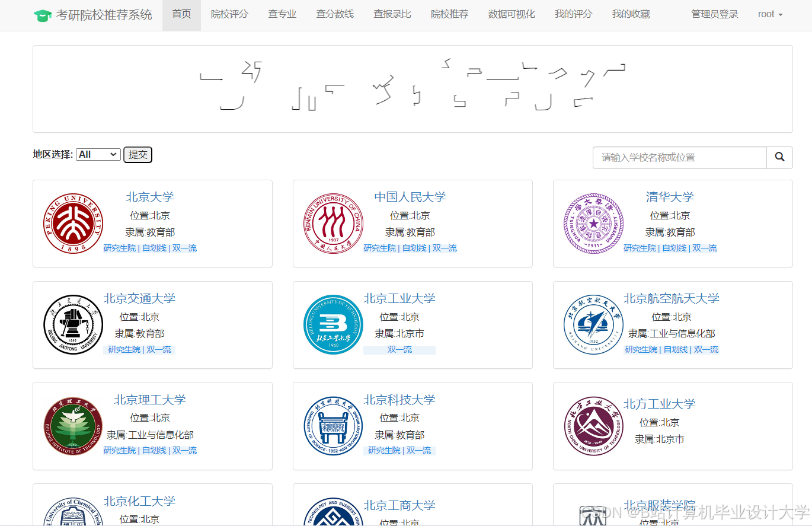The width and height of the screenshot is (812, 526).
Task: Open the 北京大学 title link
Action: [x=150, y=197]
